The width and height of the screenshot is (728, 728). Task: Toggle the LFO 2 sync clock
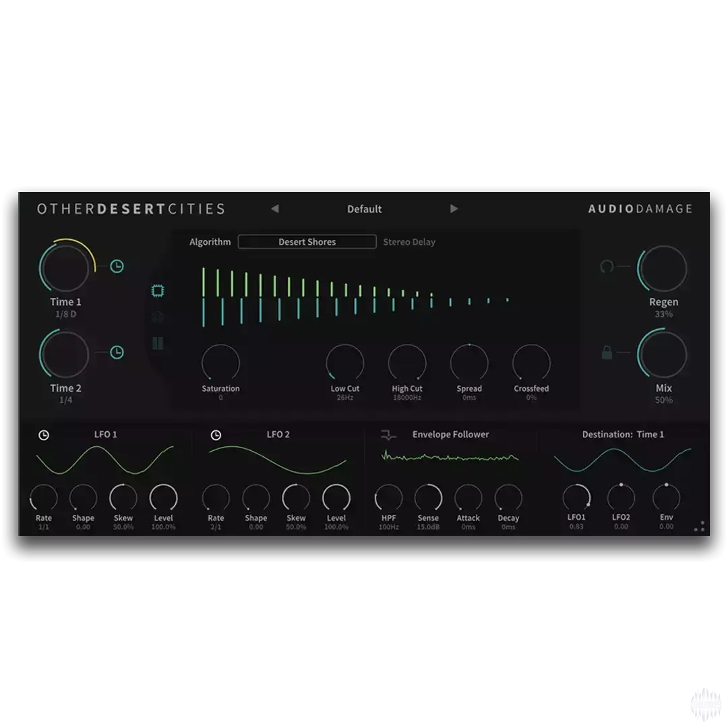tap(216, 435)
